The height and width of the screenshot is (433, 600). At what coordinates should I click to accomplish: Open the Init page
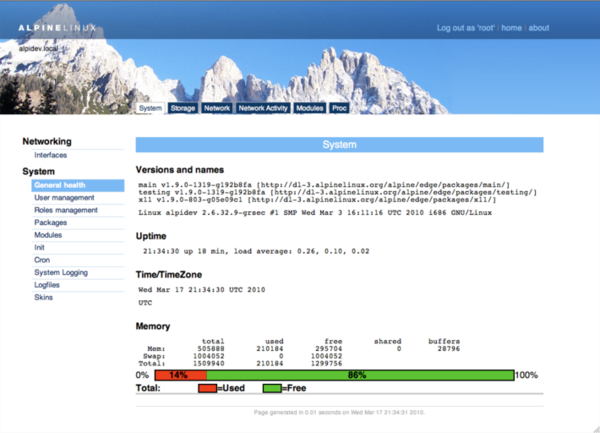pos(39,247)
